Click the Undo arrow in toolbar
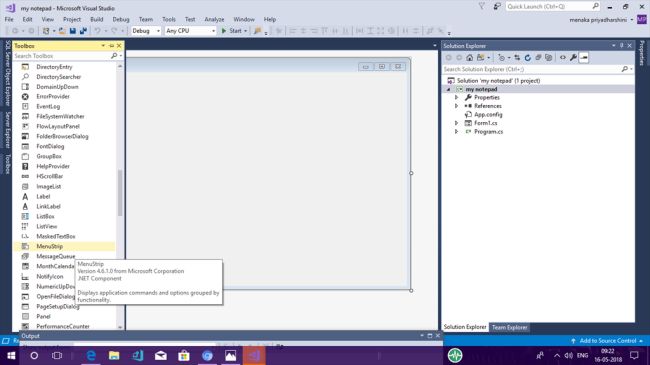Viewport: 650px width, 365px height. (x=97, y=31)
